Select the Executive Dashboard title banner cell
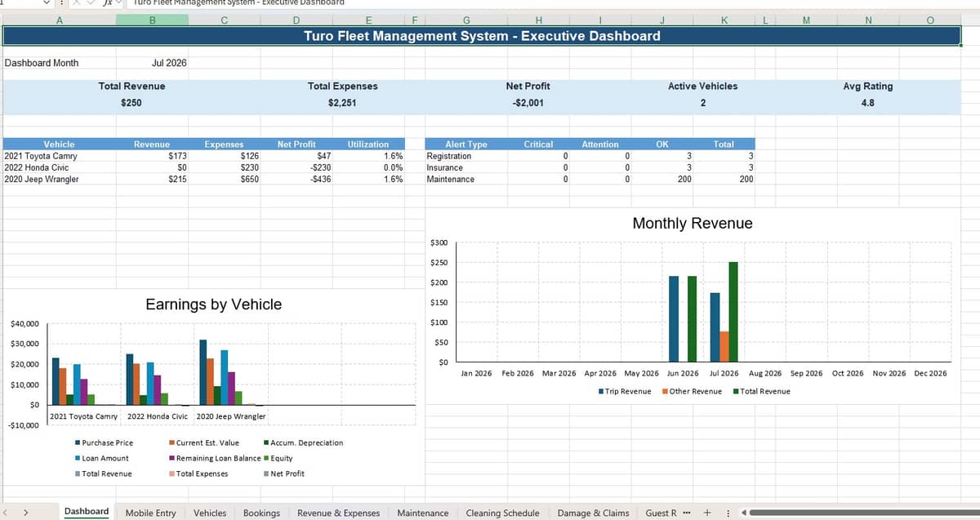This screenshot has height=520, width=980. click(x=482, y=36)
